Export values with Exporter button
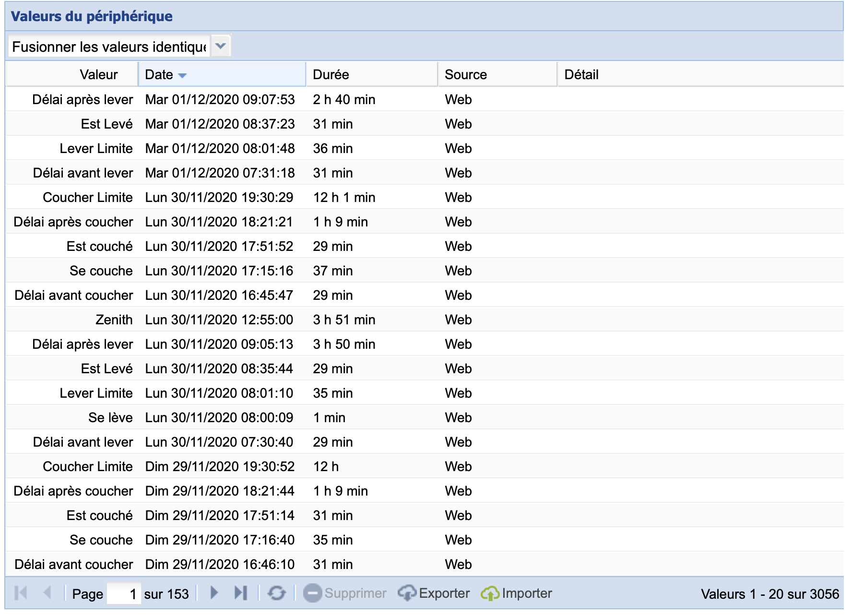 coord(434,593)
